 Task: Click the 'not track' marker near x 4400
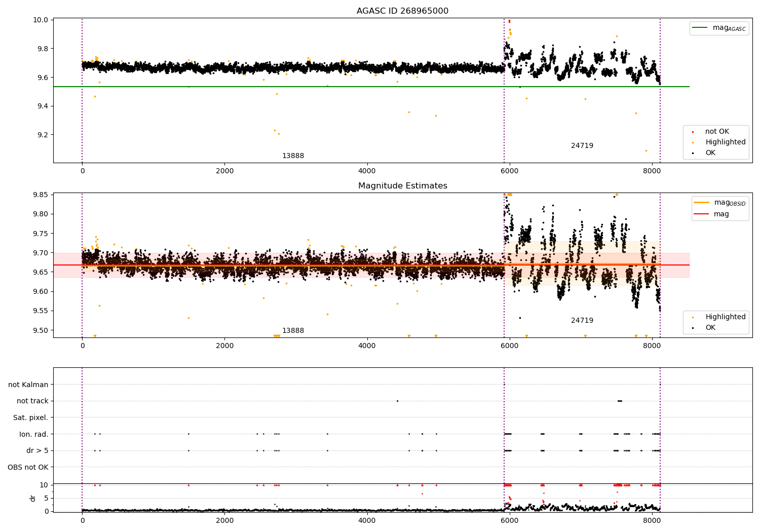(397, 401)
